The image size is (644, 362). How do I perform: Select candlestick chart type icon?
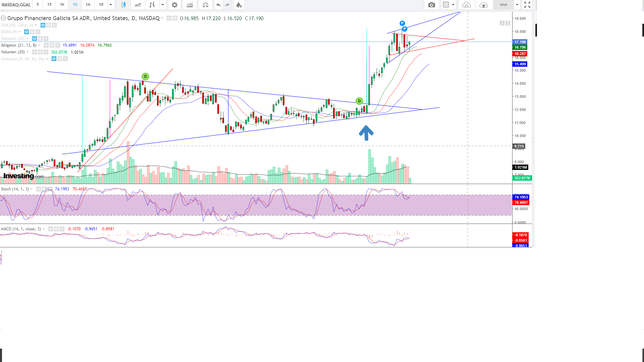coord(123,5)
